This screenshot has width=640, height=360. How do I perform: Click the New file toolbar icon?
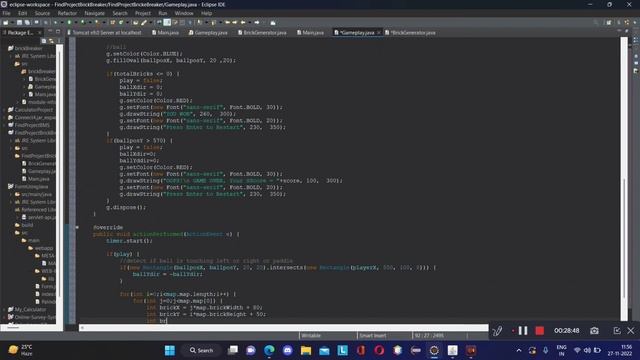[5, 22]
